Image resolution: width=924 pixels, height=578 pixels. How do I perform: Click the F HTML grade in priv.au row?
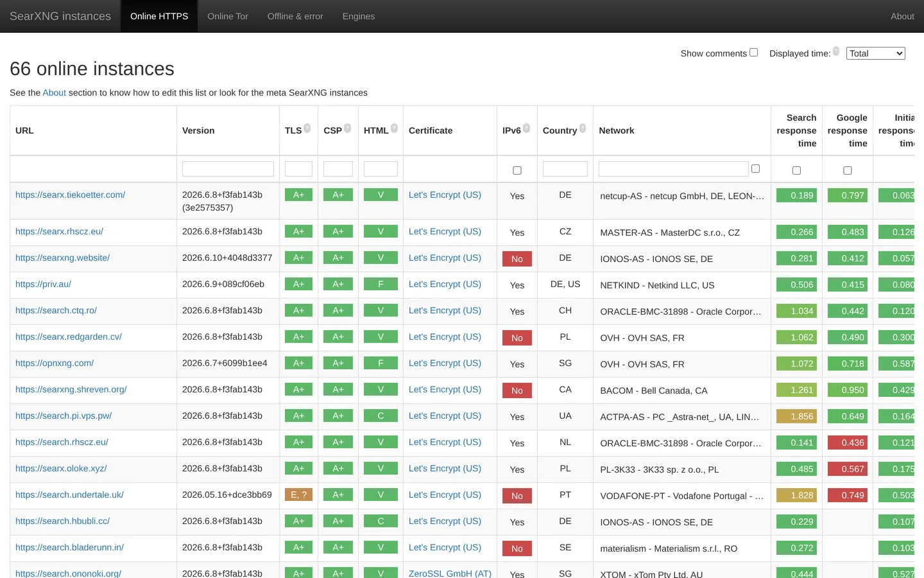click(x=381, y=284)
